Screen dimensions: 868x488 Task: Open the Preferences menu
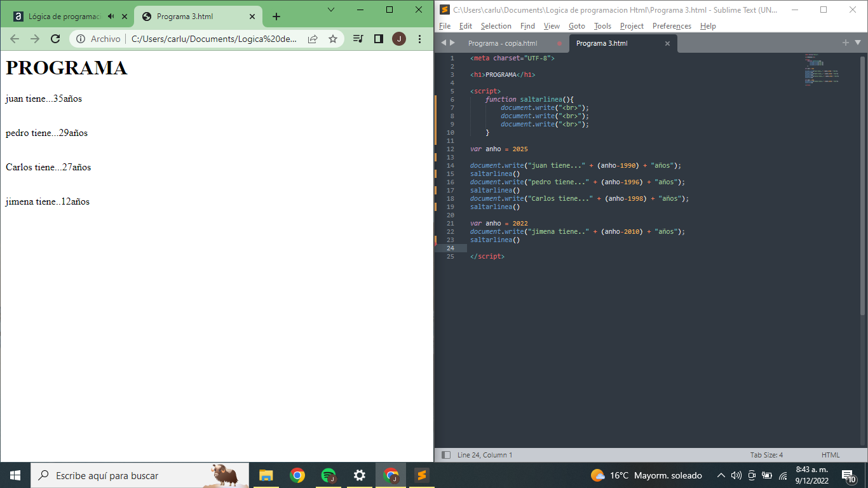pos(672,26)
